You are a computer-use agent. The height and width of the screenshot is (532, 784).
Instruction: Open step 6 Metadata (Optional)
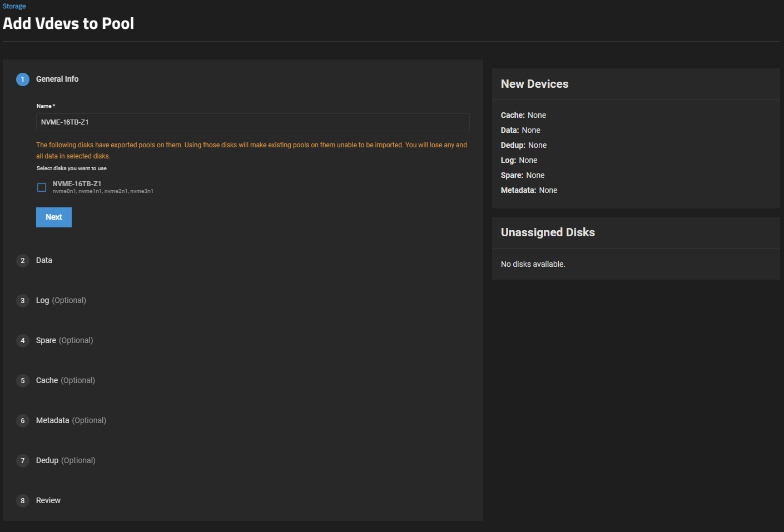[61, 421]
